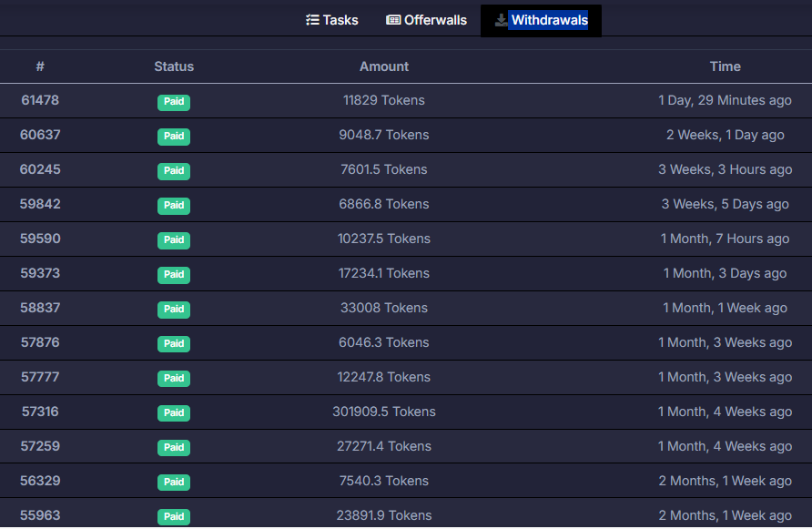This screenshot has height=529, width=812.
Task: Select withdrawal ID 58837
Action: coord(40,308)
